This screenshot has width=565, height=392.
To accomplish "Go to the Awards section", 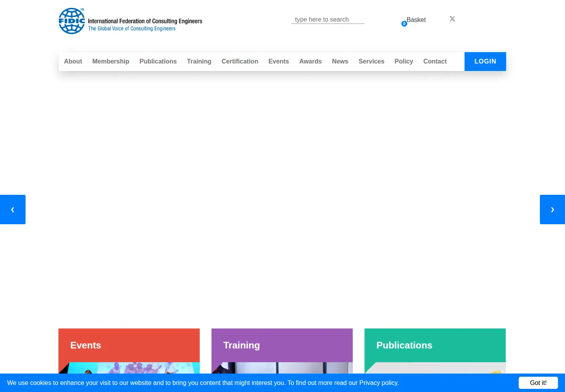I will pos(310,62).
